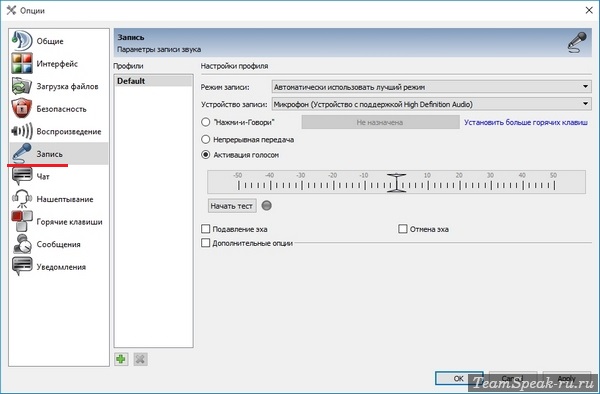Enable the Отмена эха checkbox
Image resolution: width=600 pixels, height=394 pixels.
point(403,229)
